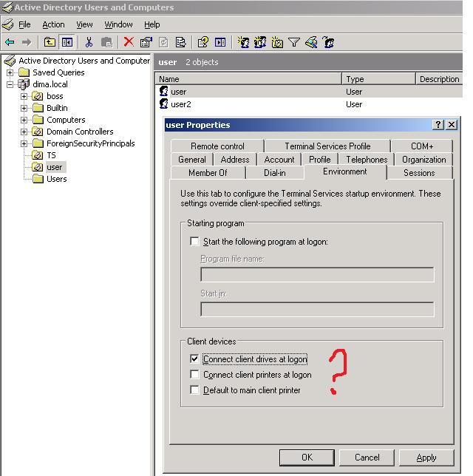Image resolution: width=473 pixels, height=476 pixels.
Task: Click the help question mark in dialog title
Action: (x=438, y=124)
